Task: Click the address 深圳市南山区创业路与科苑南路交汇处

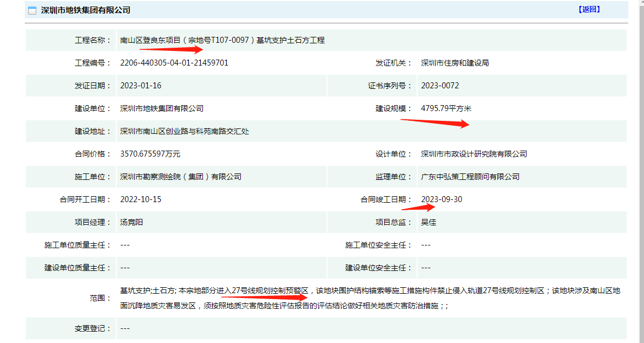Action: 184,131
